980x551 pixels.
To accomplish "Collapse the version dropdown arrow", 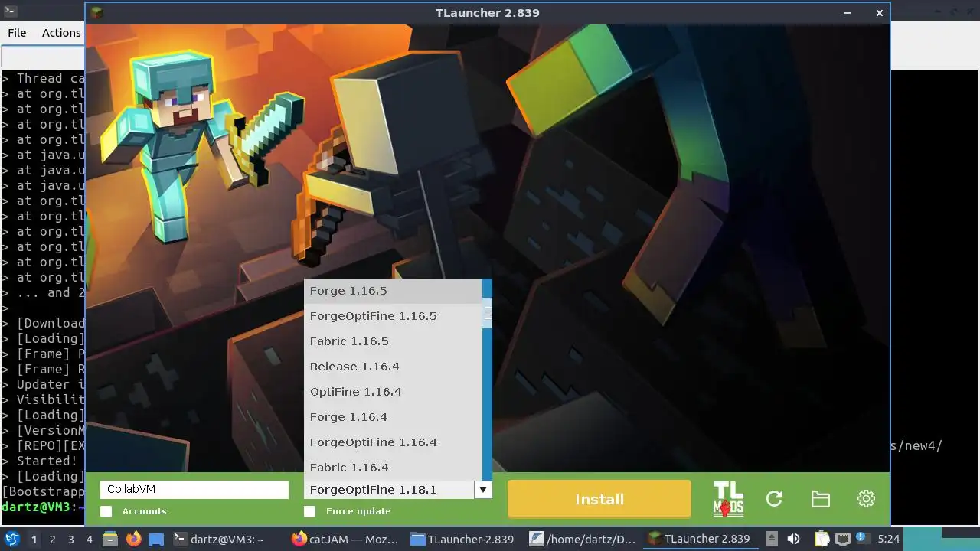I will [482, 490].
